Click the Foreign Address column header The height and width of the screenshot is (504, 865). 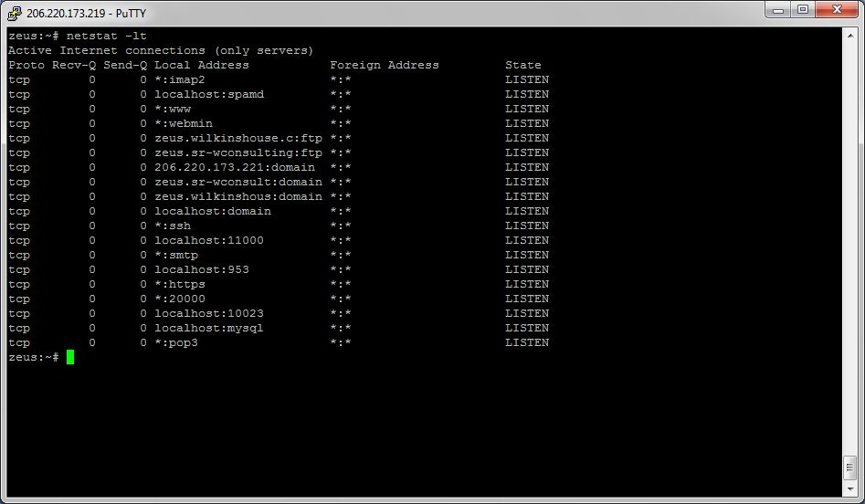click(x=385, y=65)
